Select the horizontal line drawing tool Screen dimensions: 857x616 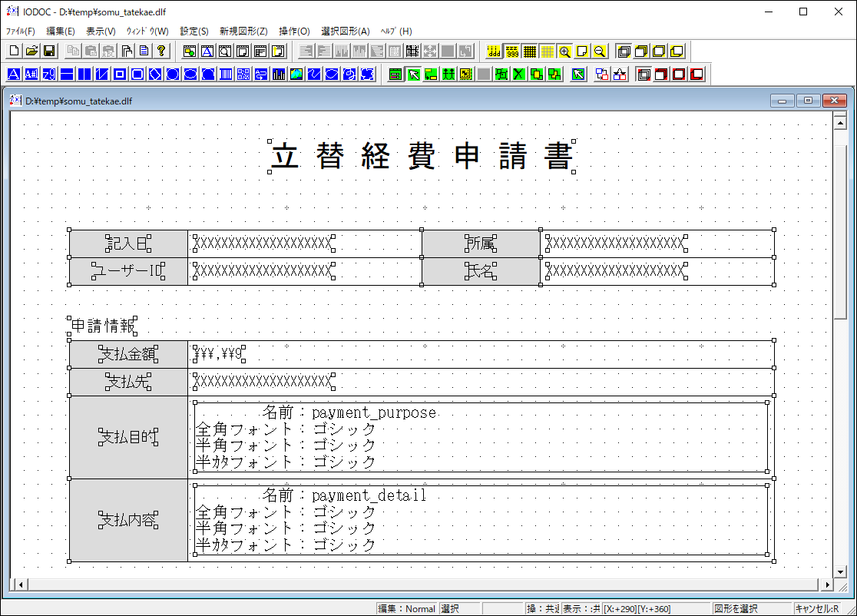point(67,75)
